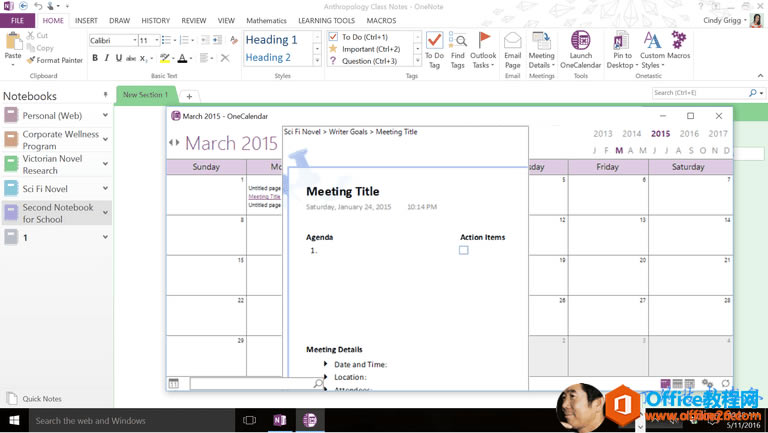Open the Macros gears icon
Screen dimensions: 768x433
click(x=678, y=40)
